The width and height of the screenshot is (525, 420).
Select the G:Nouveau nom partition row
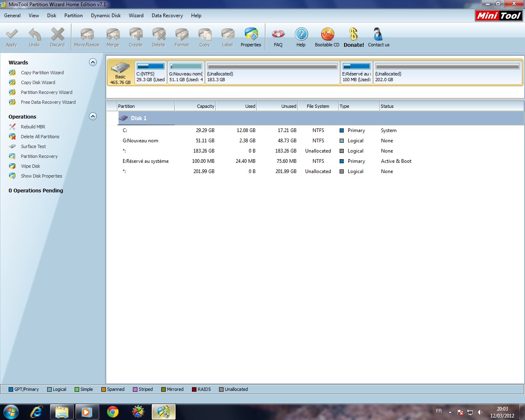click(315, 141)
